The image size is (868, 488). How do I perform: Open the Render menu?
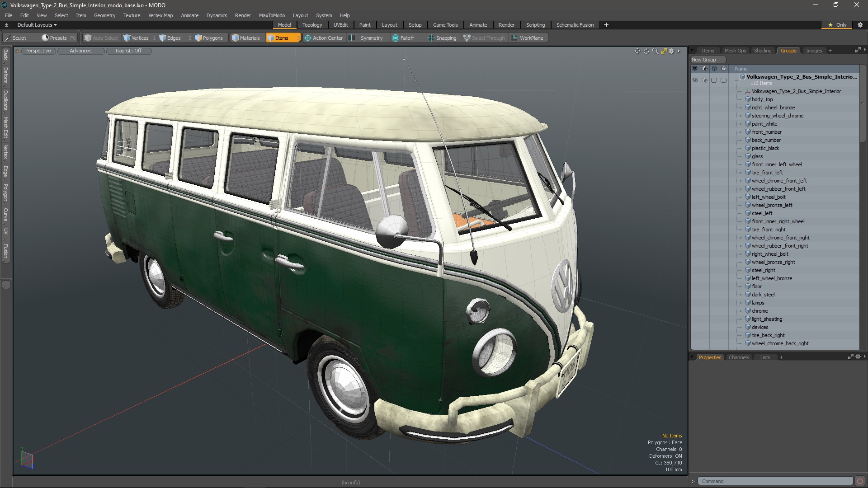[x=243, y=15]
